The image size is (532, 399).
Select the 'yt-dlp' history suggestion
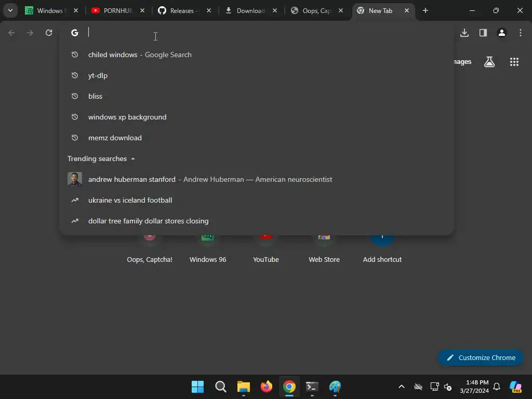[x=257, y=75]
